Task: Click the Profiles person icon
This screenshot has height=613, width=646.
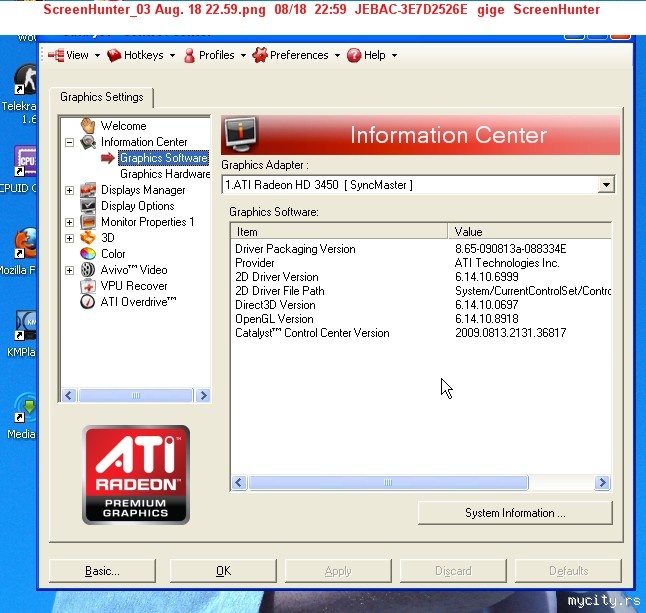Action: [x=190, y=55]
